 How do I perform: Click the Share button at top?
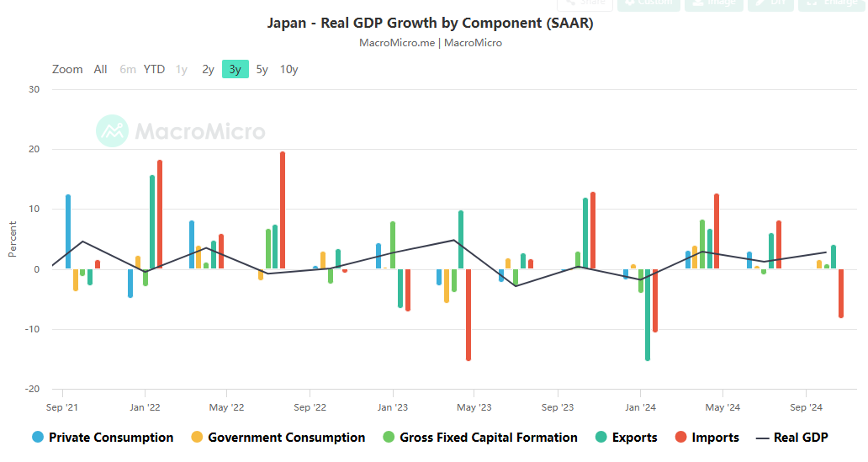585,4
